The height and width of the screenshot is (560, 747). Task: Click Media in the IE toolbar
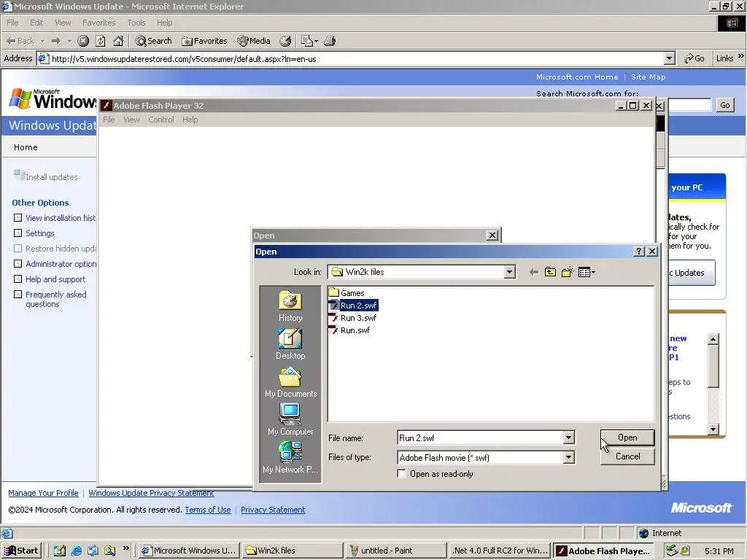pyautogui.click(x=254, y=41)
